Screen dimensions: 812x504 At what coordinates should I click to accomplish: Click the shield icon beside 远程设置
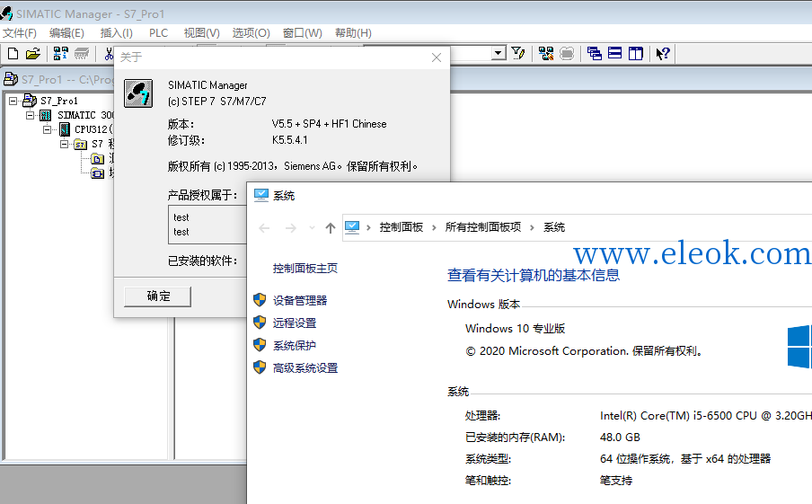260,323
